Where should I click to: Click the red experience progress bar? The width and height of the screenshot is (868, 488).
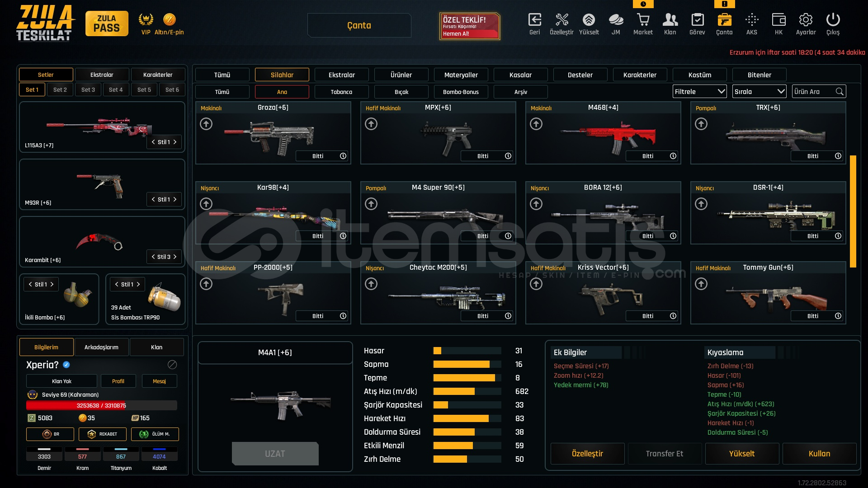coord(101,405)
